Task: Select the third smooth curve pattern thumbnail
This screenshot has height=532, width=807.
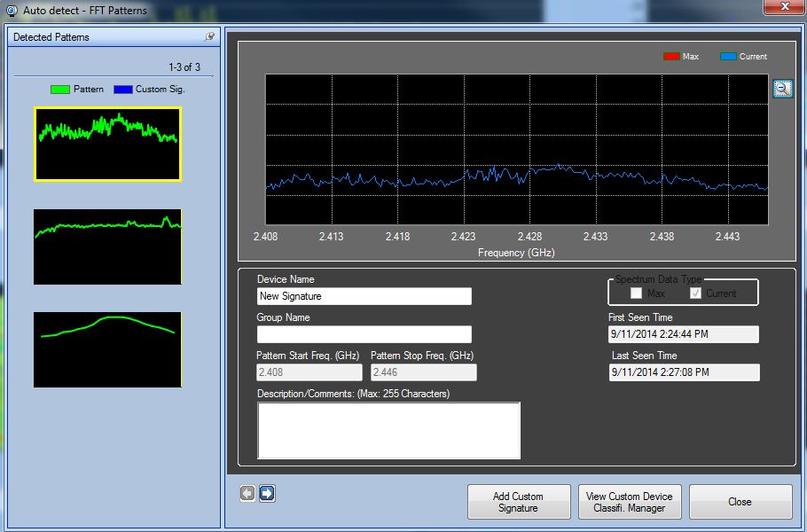Action: coord(107,349)
